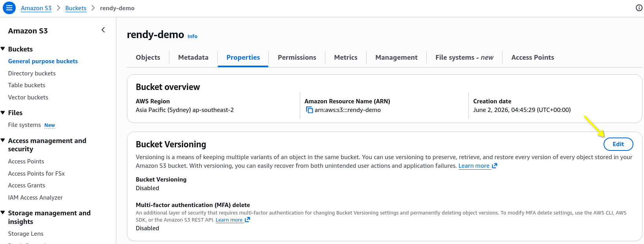The image size is (644, 244).
Task: Open General purpose buckets in sidebar
Action: coord(43,61)
